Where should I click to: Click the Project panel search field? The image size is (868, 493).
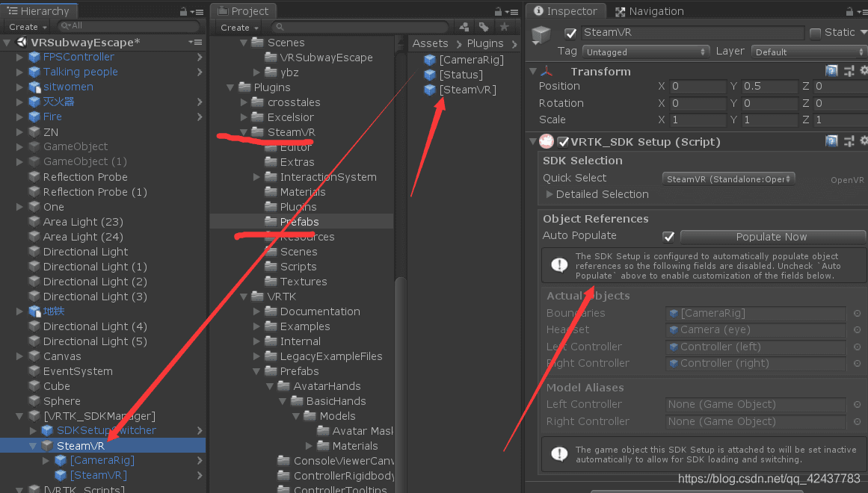(x=360, y=27)
